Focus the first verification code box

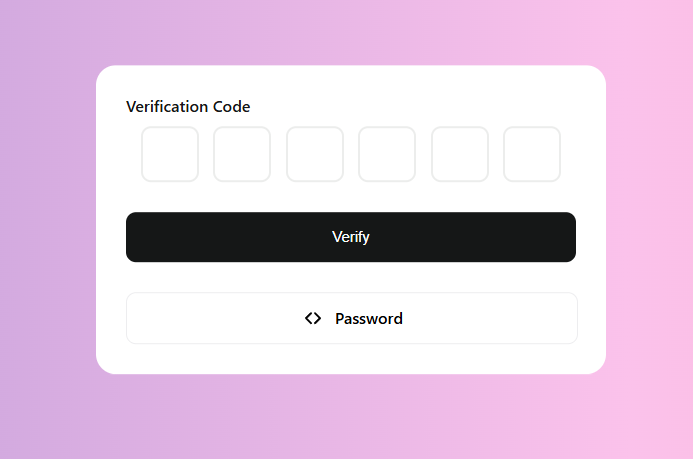point(170,154)
